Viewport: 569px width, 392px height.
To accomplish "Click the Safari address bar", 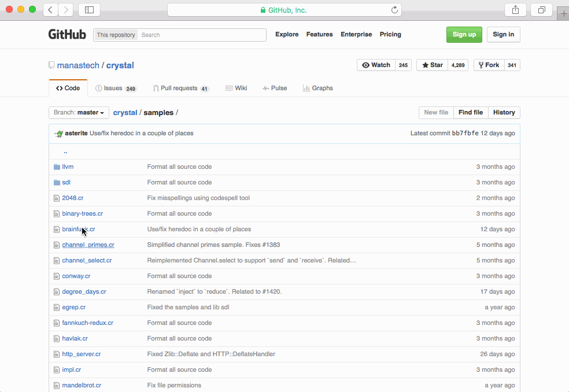I will click(x=284, y=10).
